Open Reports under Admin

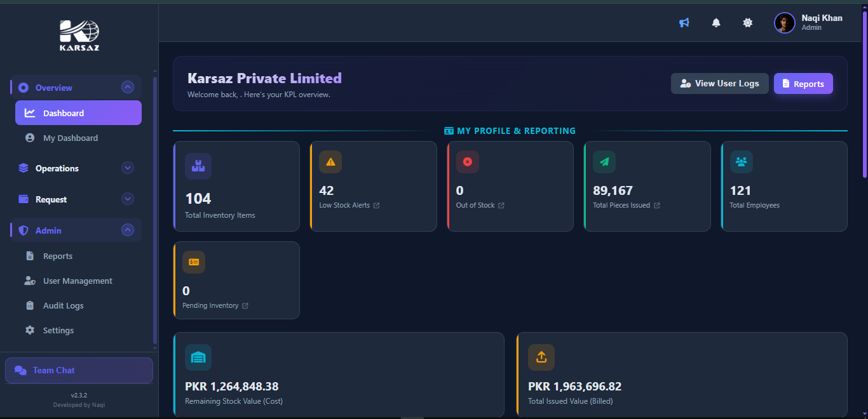click(x=78, y=256)
